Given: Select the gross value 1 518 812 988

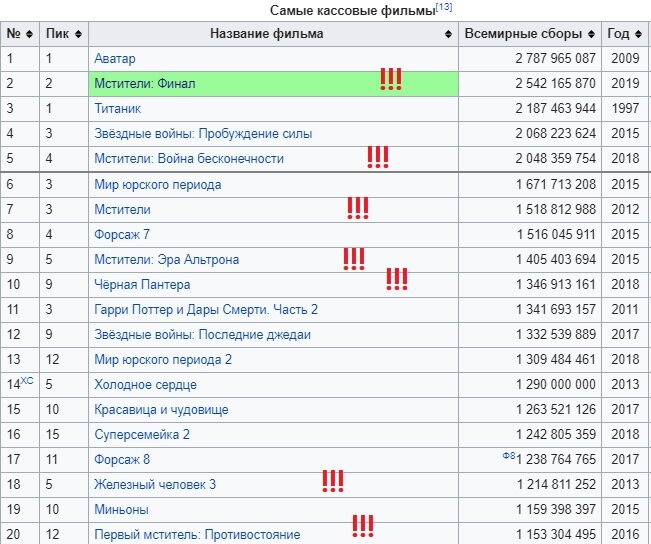Looking at the screenshot, I should 556,209.
